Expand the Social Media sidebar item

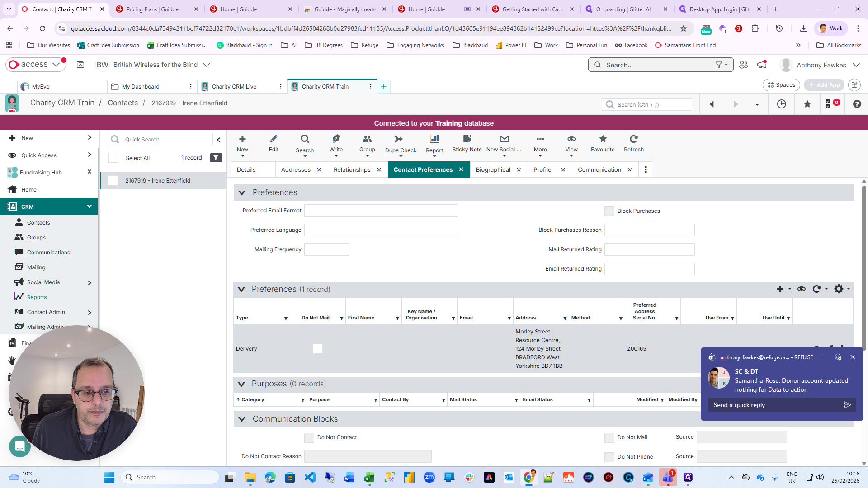90,283
